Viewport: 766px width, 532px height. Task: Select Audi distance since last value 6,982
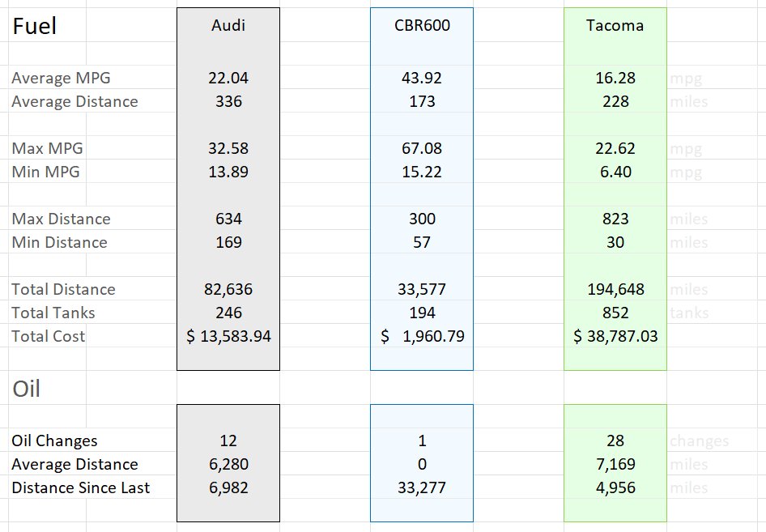228,487
